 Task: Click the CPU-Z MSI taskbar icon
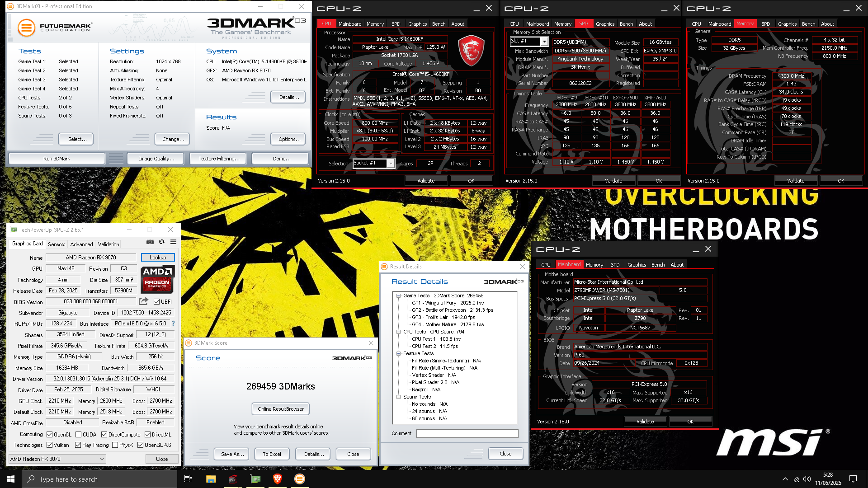click(x=233, y=479)
